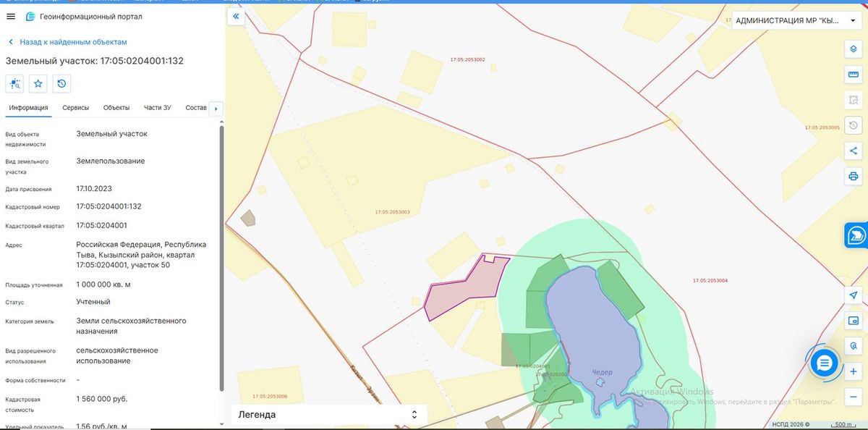Click cadastral number value 17:05:0204001:132
Image resolution: width=868 pixels, height=430 pixels.
click(109, 206)
